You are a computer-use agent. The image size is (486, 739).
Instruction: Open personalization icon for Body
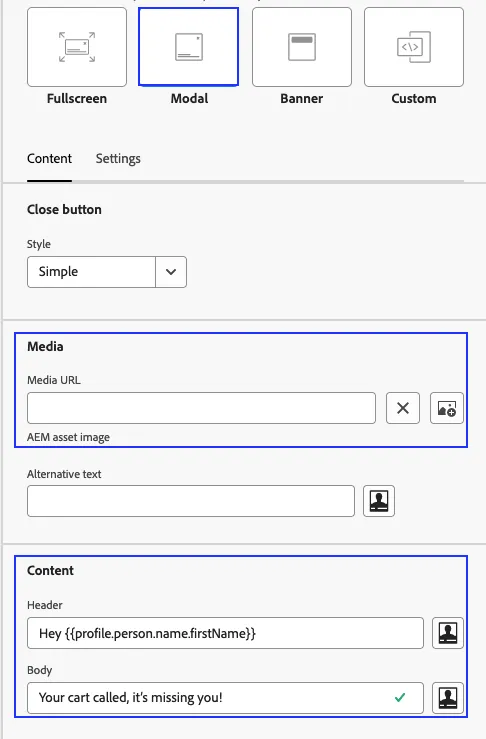[x=448, y=698]
